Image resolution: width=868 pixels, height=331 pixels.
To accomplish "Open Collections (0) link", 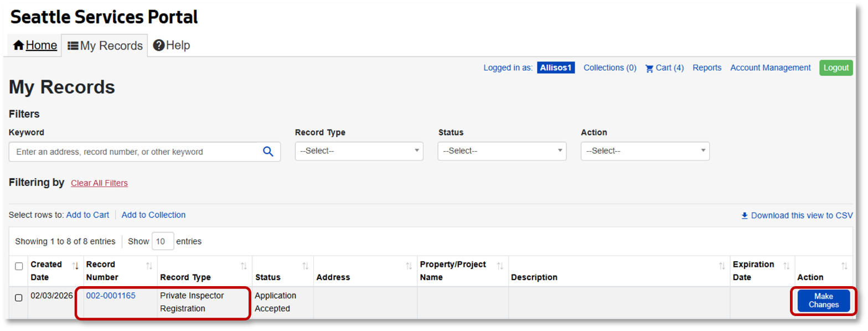I will pyautogui.click(x=610, y=68).
